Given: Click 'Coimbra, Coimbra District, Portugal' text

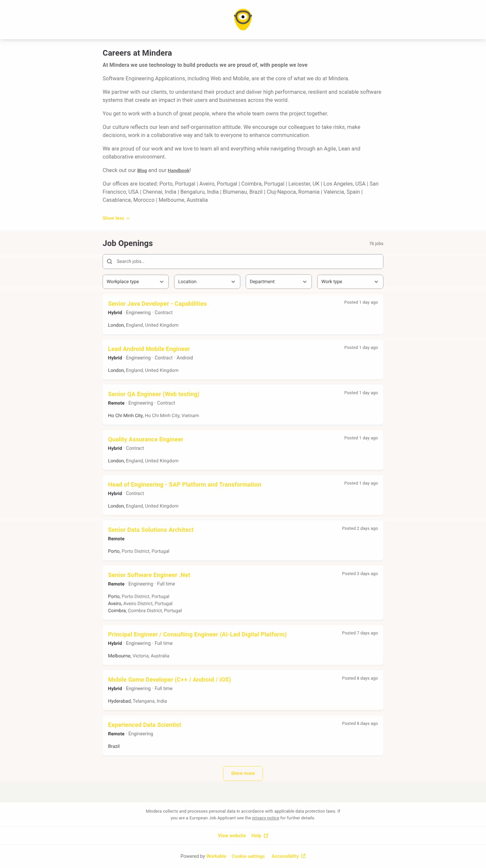Looking at the screenshot, I should 145,611.
